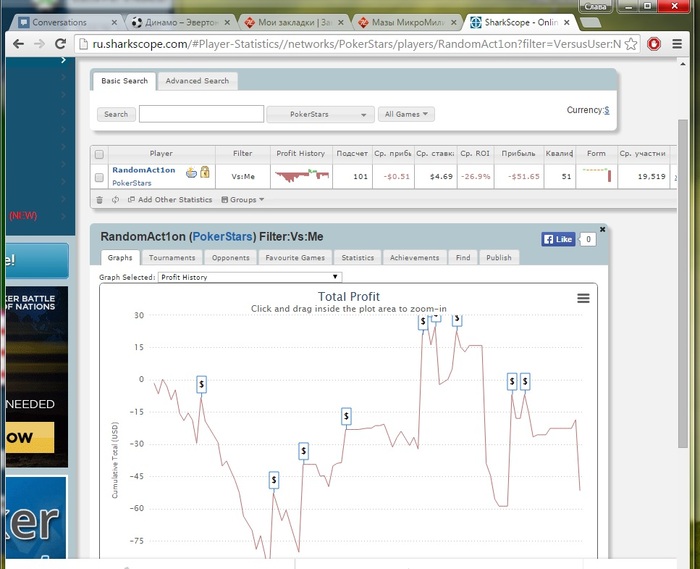The height and width of the screenshot is (569, 700).
Task: Open the Statistics tab
Action: click(358, 258)
